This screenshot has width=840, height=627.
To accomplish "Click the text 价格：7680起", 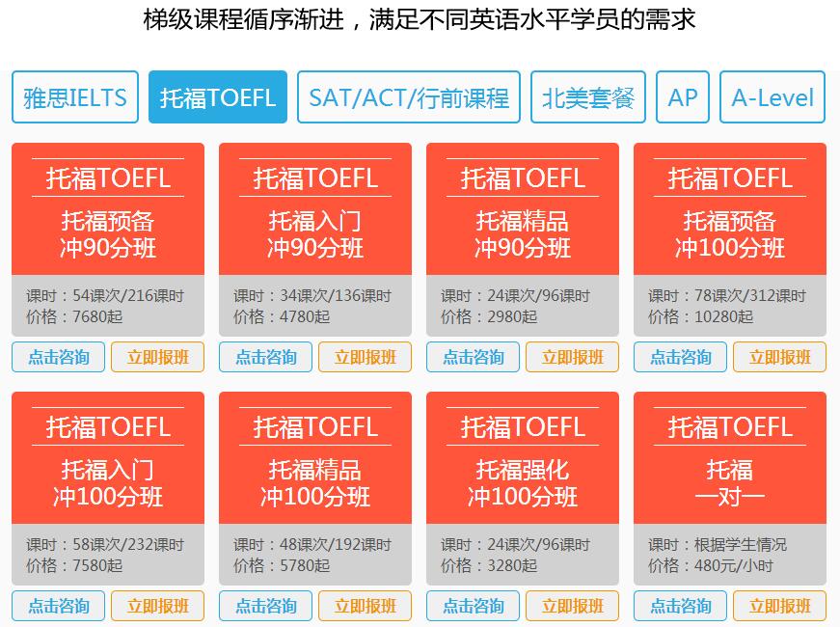I will (x=74, y=316).
